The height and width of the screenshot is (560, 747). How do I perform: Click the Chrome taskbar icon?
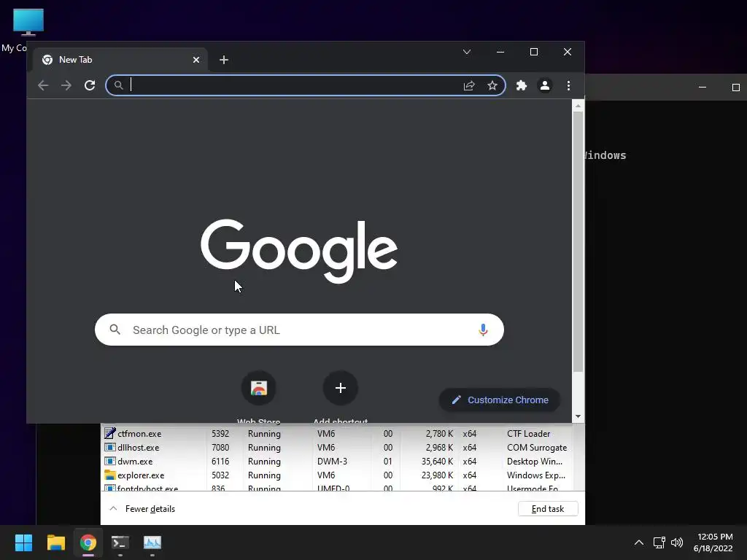coord(88,542)
